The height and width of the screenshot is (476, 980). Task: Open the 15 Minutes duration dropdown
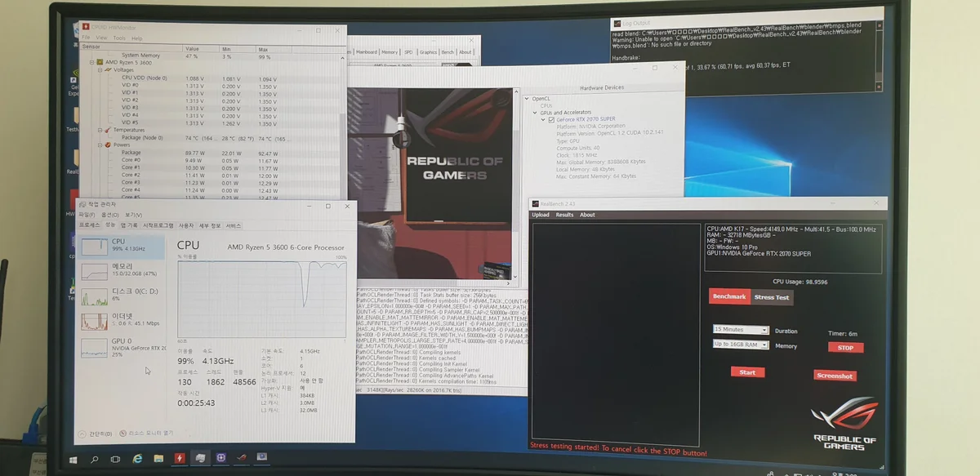coord(741,330)
